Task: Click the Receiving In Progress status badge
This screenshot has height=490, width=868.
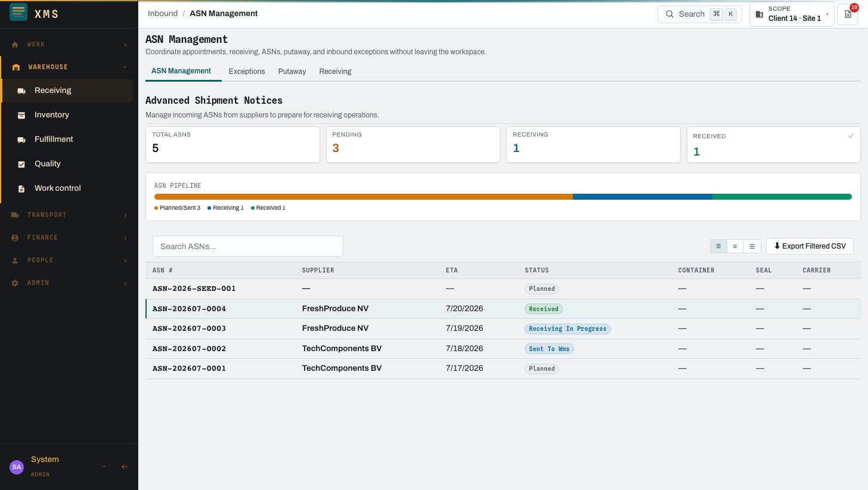Action: coord(568,328)
